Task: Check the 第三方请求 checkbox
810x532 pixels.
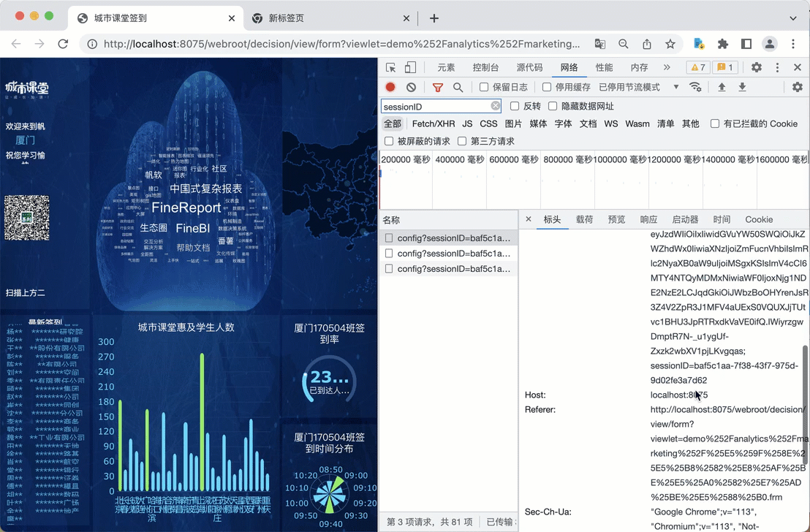Action: coord(462,141)
